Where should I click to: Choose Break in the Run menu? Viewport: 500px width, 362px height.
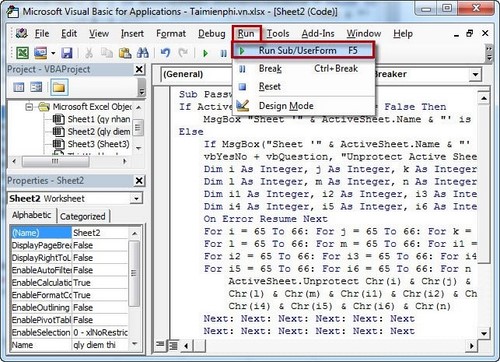point(303,69)
